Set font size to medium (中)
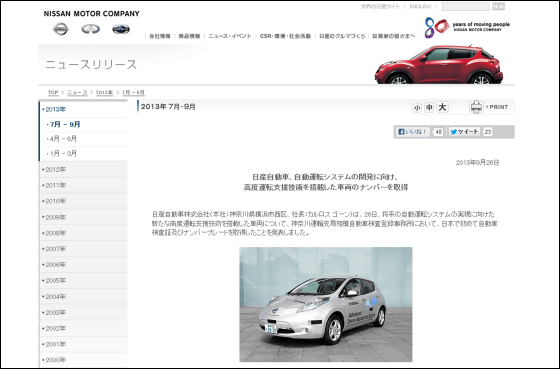This screenshot has height=369, width=560. tap(429, 107)
